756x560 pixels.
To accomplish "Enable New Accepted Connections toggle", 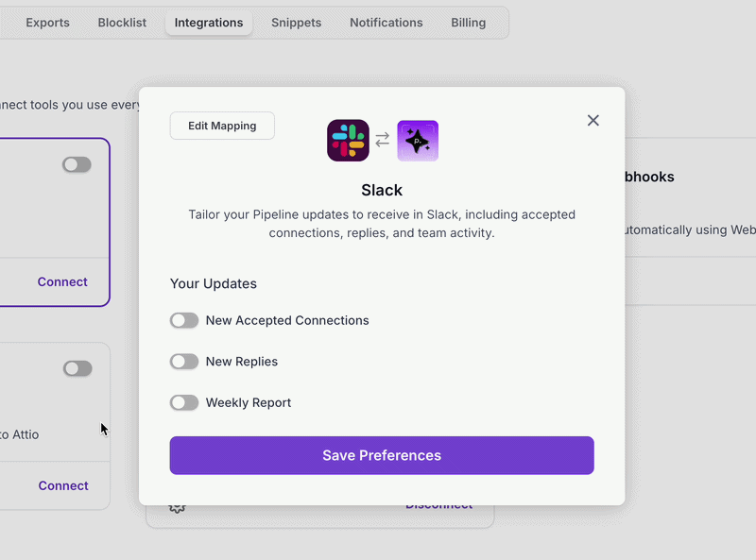I will tap(184, 320).
